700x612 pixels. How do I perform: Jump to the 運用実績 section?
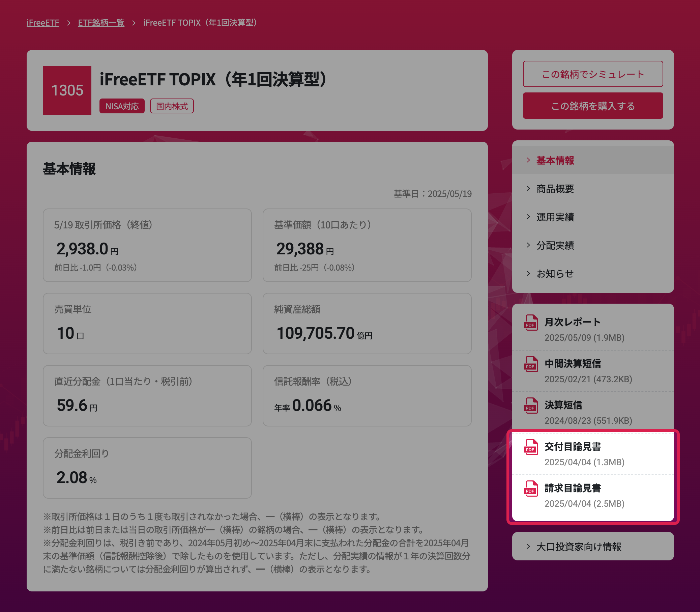(x=593, y=217)
